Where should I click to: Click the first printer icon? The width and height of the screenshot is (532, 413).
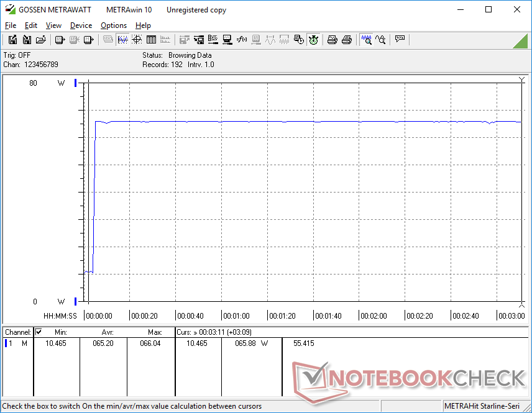pos(332,40)
